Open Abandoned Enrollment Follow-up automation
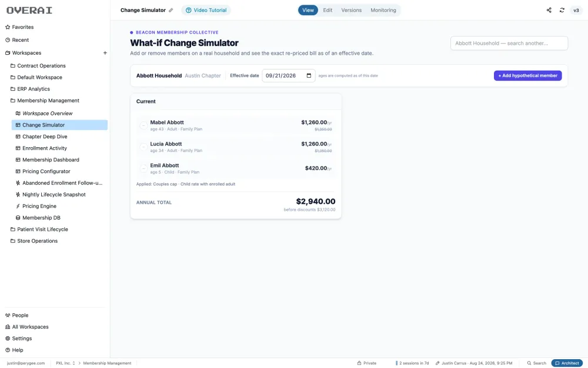This screenshot has height=368, width=588. pos(59,183)
